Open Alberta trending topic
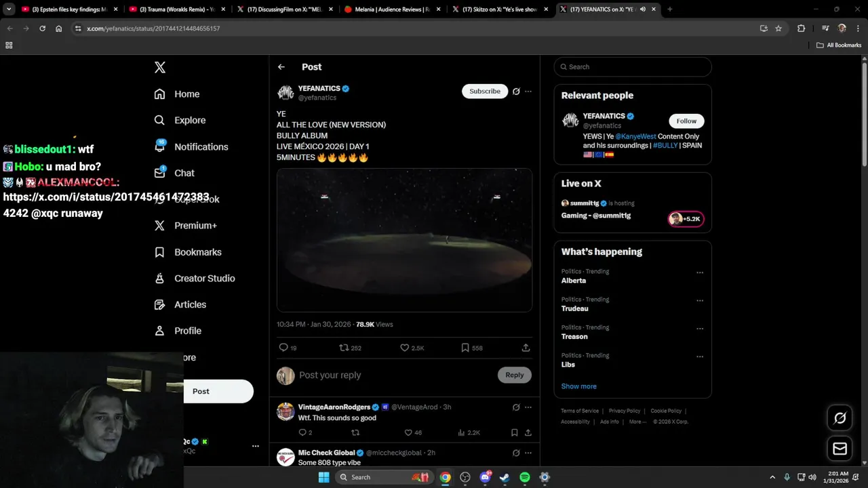 pyautogui.click(x=574, y=281)
